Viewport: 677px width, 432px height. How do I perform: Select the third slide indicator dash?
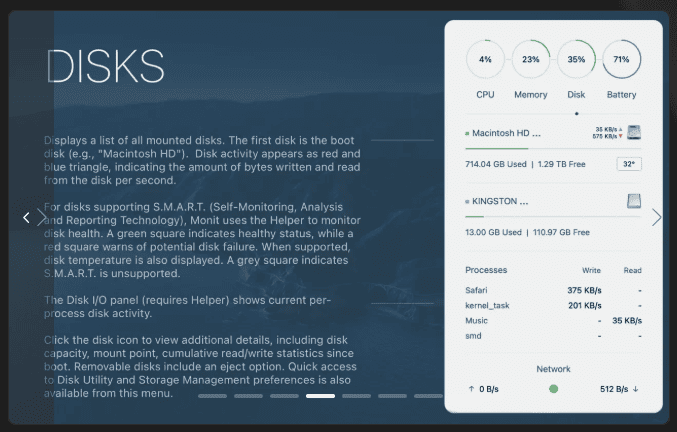pos(285,396)
